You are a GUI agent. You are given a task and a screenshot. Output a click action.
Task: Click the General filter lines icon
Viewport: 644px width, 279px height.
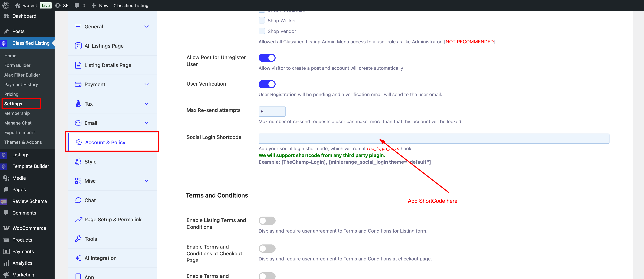78,27
